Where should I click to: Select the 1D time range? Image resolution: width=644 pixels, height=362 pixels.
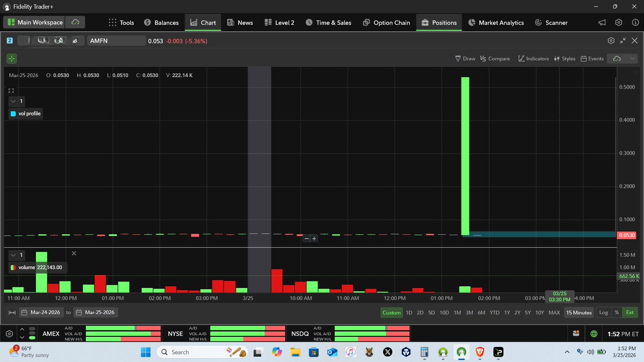pos(409,313)
